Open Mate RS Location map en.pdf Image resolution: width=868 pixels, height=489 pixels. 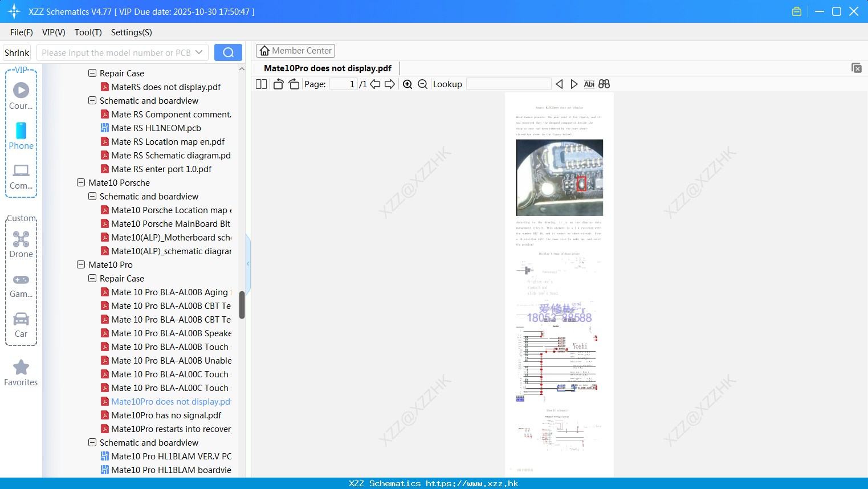tap(168, 142)
